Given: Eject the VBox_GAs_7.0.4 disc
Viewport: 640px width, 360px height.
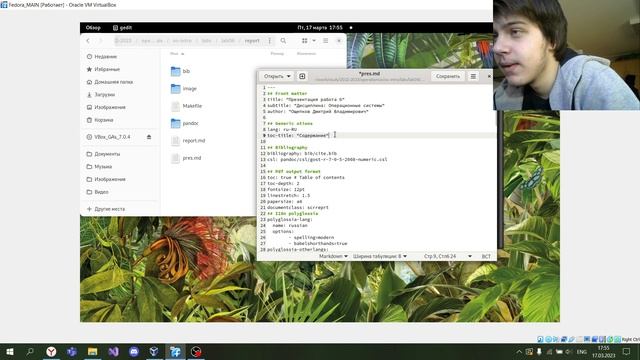Looking at the screenshot, I should coord(149,137).
